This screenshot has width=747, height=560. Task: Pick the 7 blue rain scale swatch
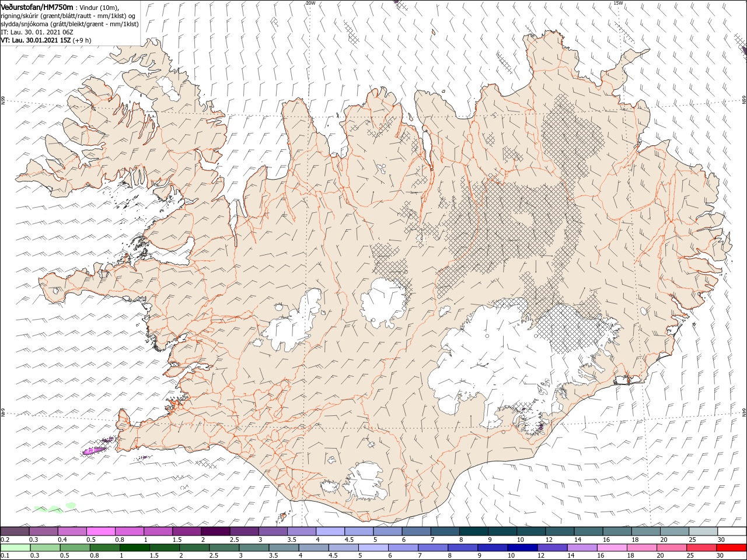pos(432,548)
